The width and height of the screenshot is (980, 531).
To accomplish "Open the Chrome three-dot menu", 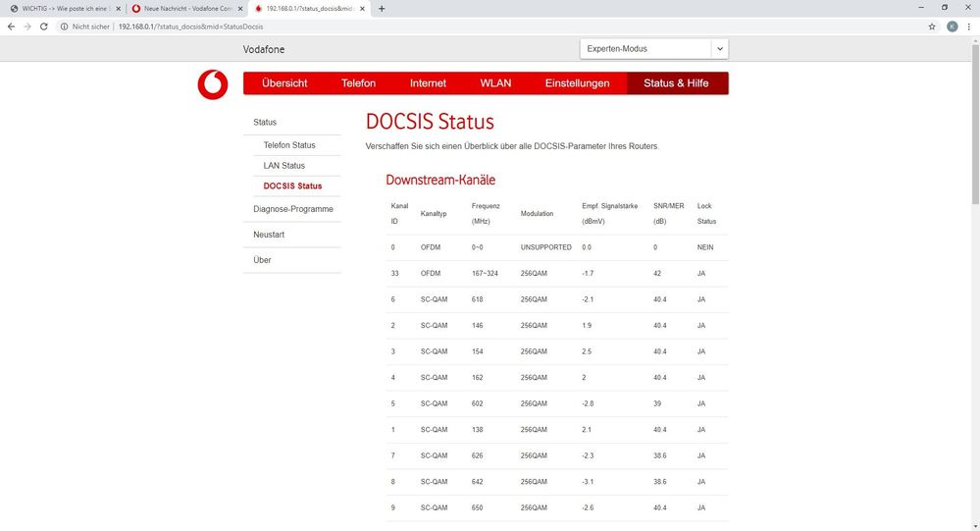I will click(969, 27).
